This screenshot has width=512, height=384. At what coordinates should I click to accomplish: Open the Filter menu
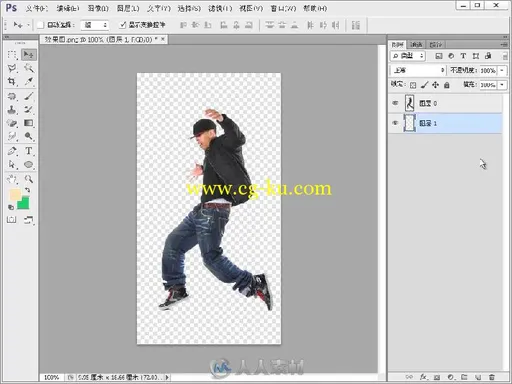pos(220,8)
